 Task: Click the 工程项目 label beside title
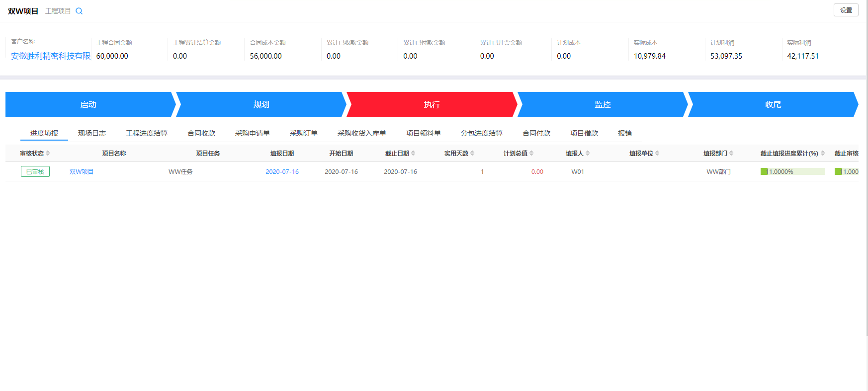pos(58,11)
